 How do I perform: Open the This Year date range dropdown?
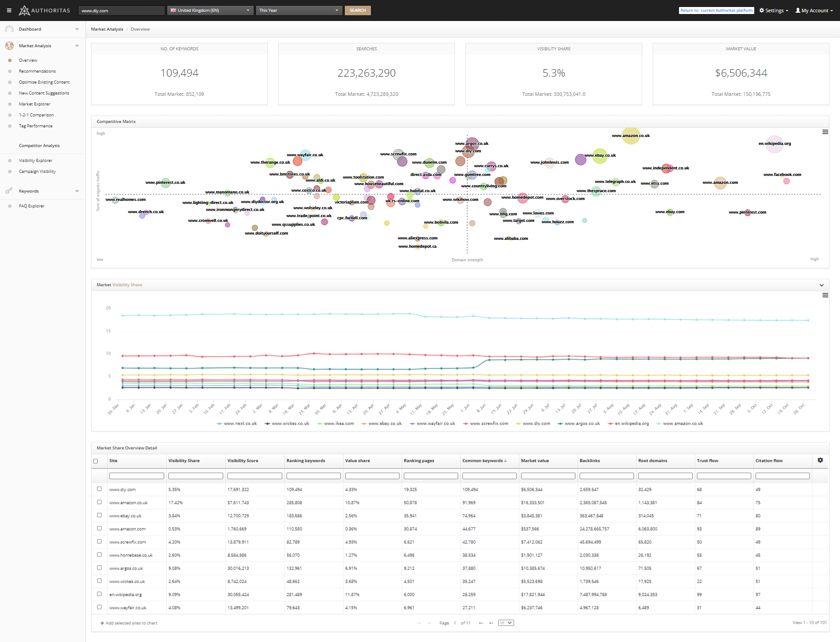coord(299,11)
